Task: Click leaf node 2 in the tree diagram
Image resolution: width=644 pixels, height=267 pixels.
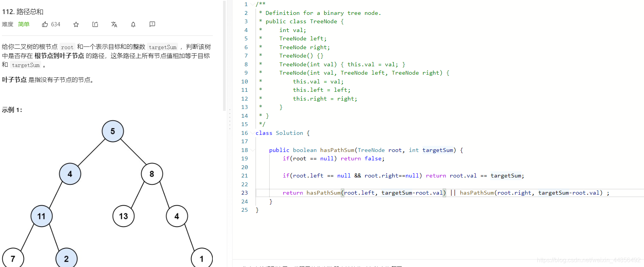Action: (66, 258)
